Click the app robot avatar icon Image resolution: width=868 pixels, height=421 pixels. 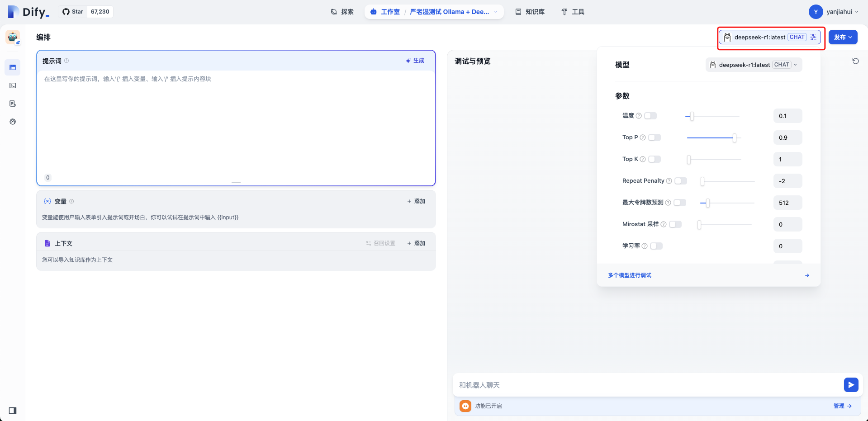click(x=13, y=37)
